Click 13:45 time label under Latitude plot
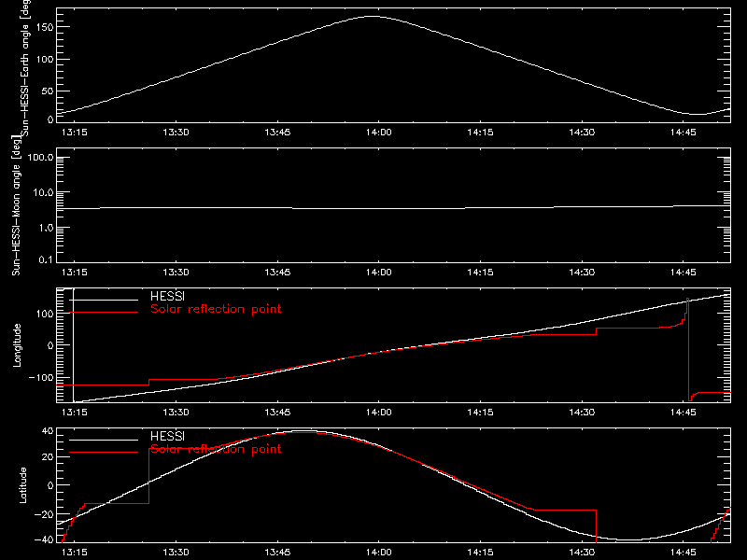The width and height of the screenshot is (747, 560). [277, 552]
